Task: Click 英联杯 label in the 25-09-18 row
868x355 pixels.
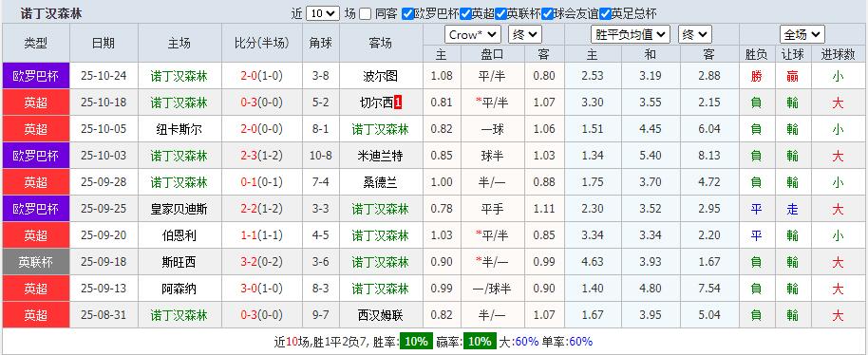Action: [36, 262]
